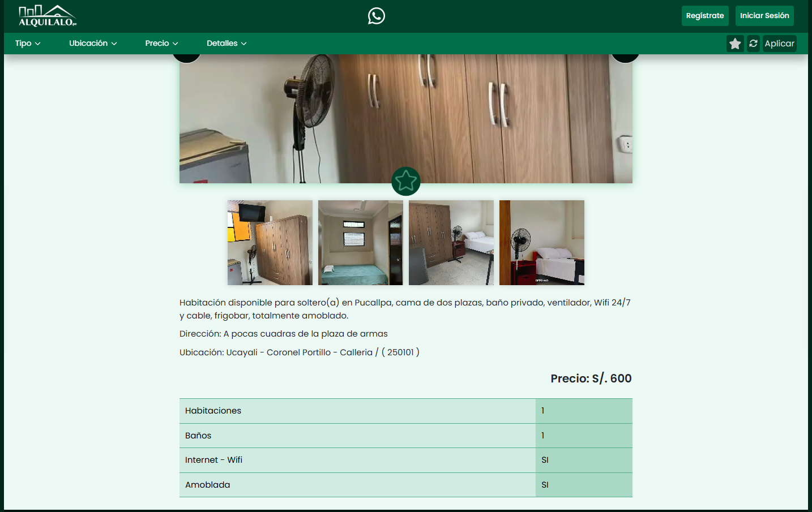812x512 pixels.
Task: Mark the listing favorite with the star badge
Action: tap(405, 181)
